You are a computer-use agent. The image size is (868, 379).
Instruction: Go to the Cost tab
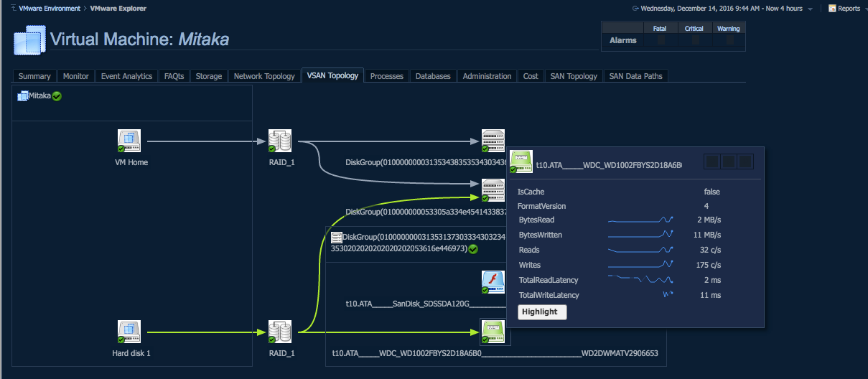(531, 76)
